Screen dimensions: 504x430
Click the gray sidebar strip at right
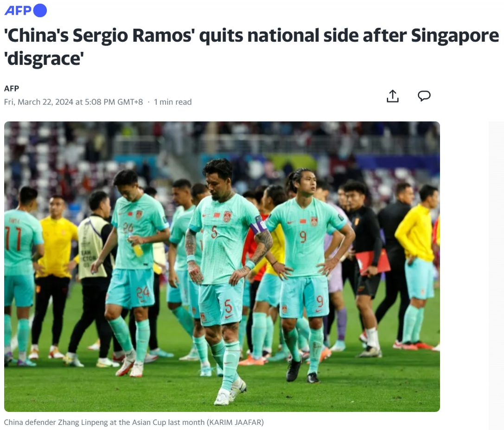496,276
